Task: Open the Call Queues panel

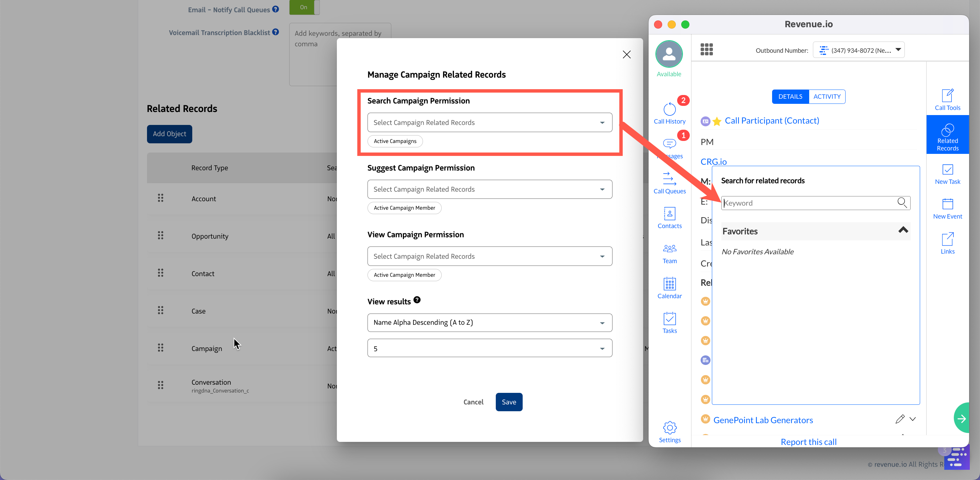Action: coord(669,183)
